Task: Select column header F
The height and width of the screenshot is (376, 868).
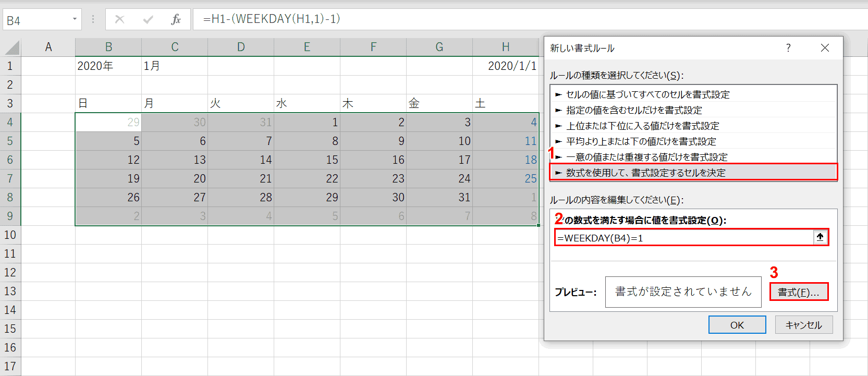Action: coord(373,47)
